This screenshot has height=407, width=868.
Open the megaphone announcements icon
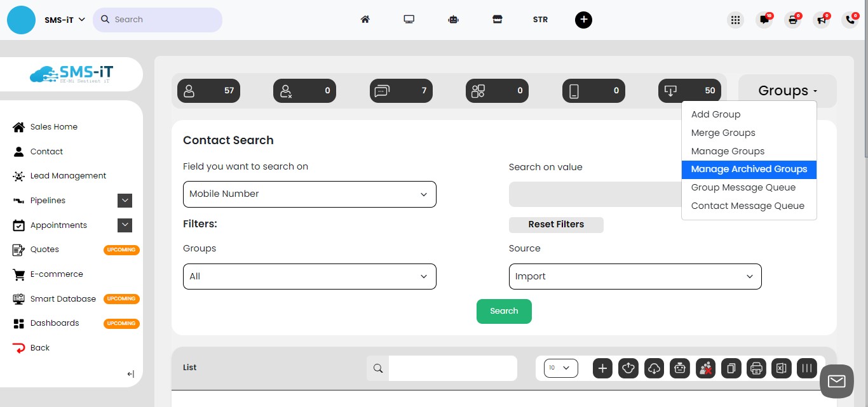pos(821,20)
